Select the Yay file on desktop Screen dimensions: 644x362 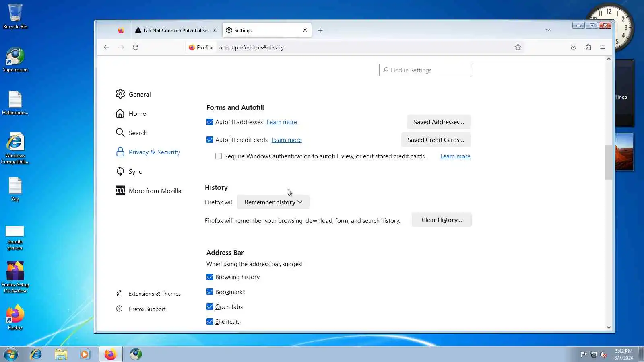15,189
